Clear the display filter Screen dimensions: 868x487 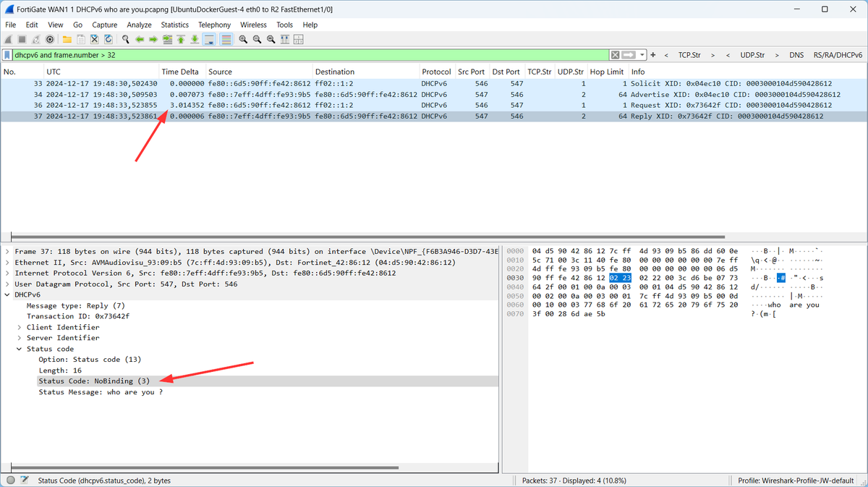point(615,55)
